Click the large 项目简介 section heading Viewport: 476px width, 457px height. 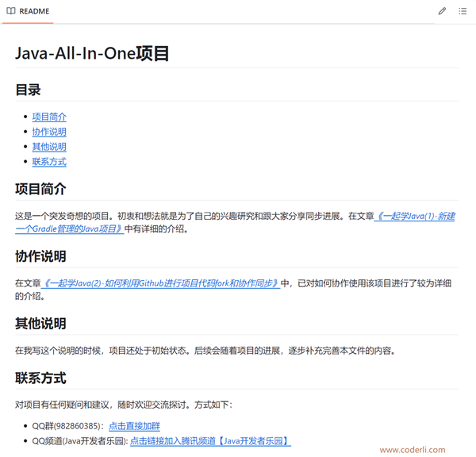coord(40,189)
